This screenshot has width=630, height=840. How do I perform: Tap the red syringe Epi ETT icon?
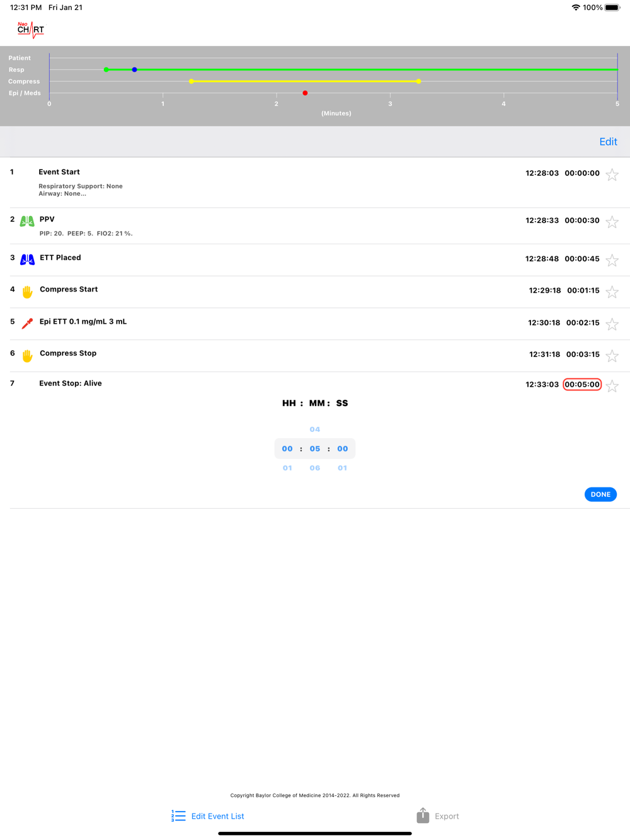[27, 324]
